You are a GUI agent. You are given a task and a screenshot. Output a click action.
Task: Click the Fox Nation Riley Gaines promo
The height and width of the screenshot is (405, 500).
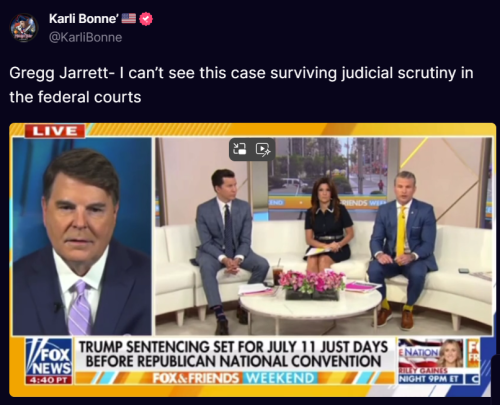click(x=439, y=361)
